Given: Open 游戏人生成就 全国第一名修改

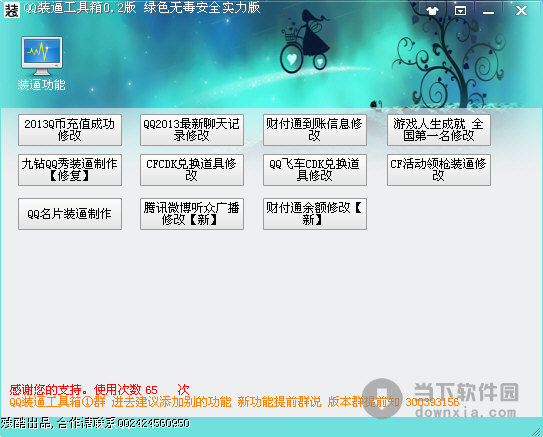Looking at the screenshot, I should pos(439,130).
